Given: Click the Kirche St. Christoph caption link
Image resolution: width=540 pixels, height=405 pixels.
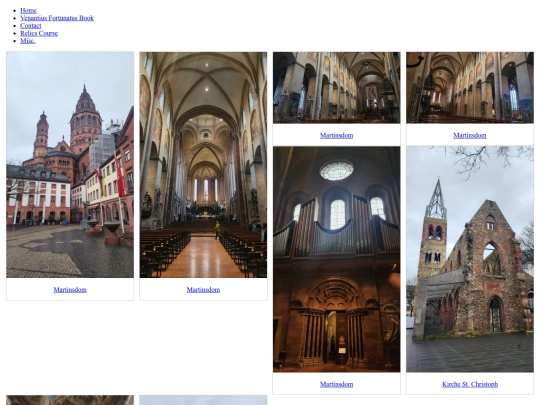Looking at the screenshot, I should 470,384.
